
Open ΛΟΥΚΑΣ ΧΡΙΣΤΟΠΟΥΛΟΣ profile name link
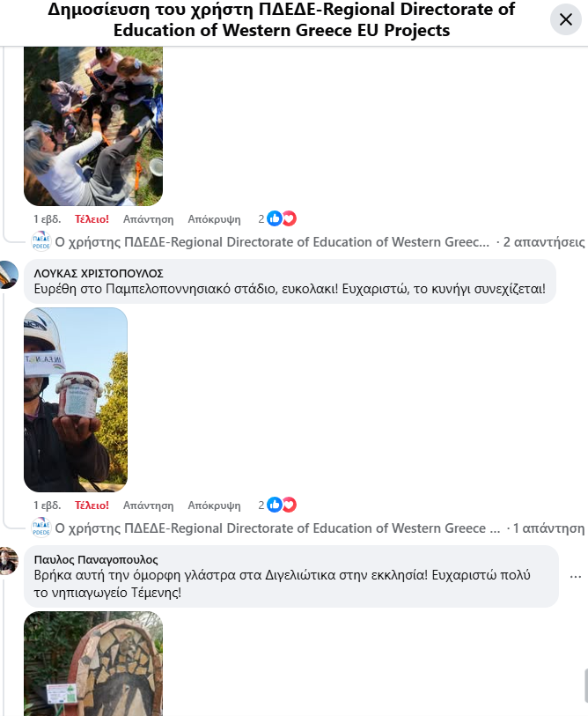(x=99, y=274)
